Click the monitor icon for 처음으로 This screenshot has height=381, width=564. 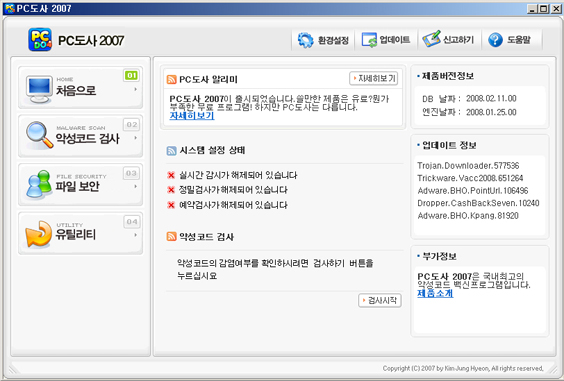point(39,89)
